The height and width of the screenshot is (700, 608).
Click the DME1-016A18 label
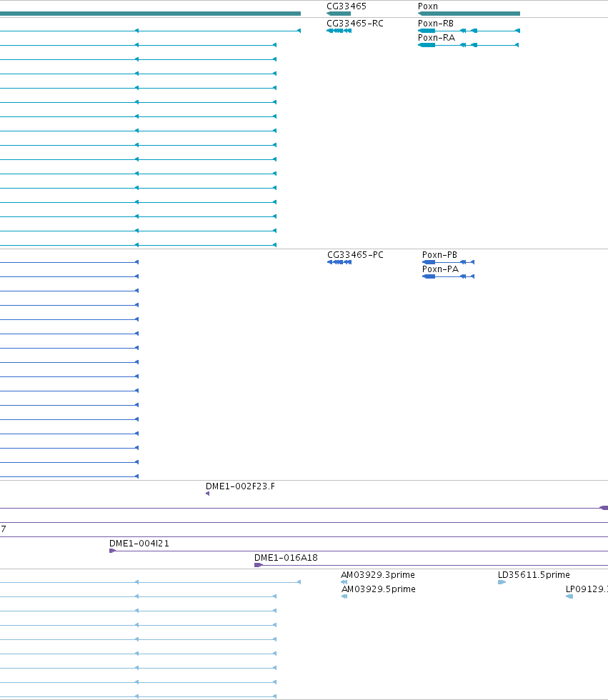[286, 558]
